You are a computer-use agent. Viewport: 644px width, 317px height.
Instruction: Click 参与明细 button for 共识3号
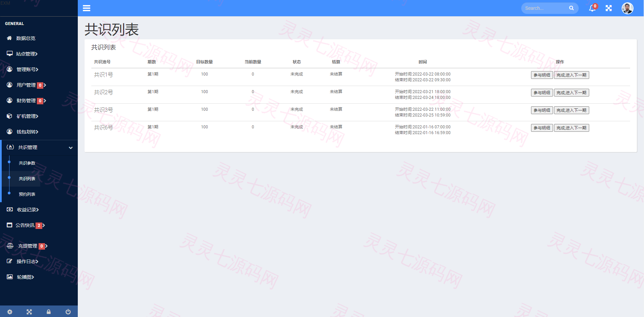(x=542, y=110)
